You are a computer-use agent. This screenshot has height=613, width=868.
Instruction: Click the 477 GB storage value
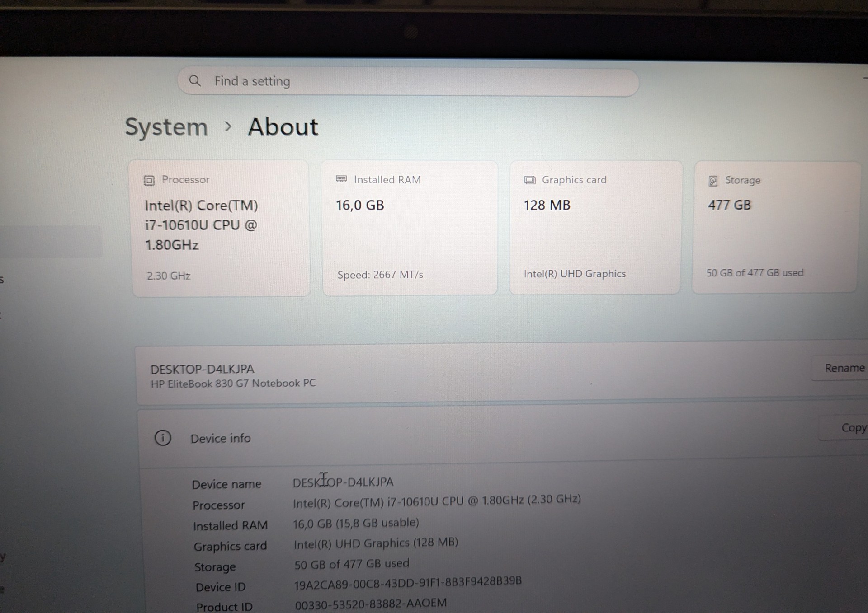[x=729, y=205]
